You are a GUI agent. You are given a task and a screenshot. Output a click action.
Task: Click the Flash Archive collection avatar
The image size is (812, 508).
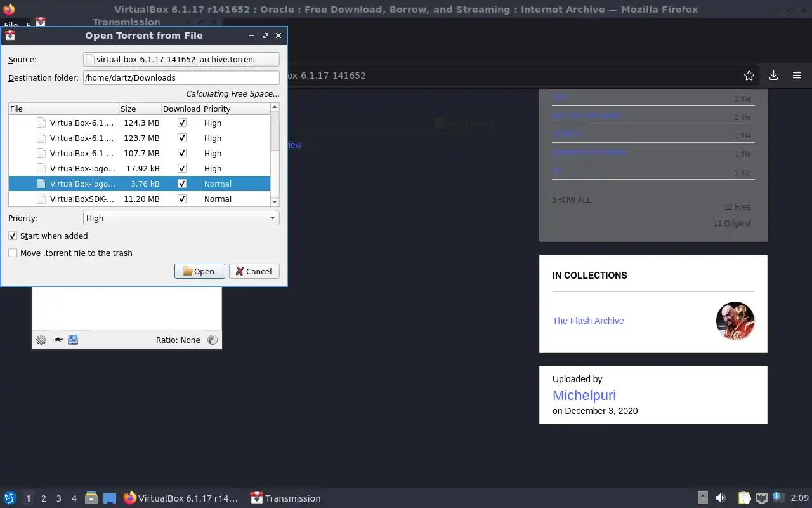pyautogui.click(x=735, y=321)
